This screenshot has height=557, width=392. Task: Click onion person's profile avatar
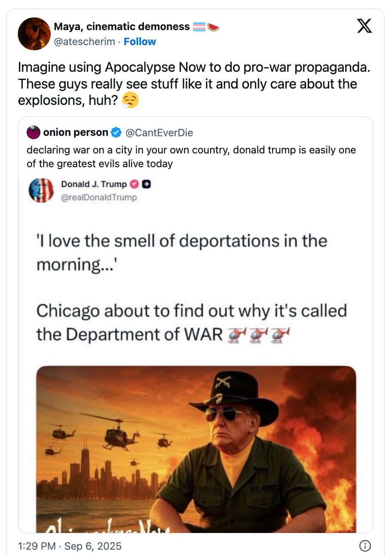33,132
